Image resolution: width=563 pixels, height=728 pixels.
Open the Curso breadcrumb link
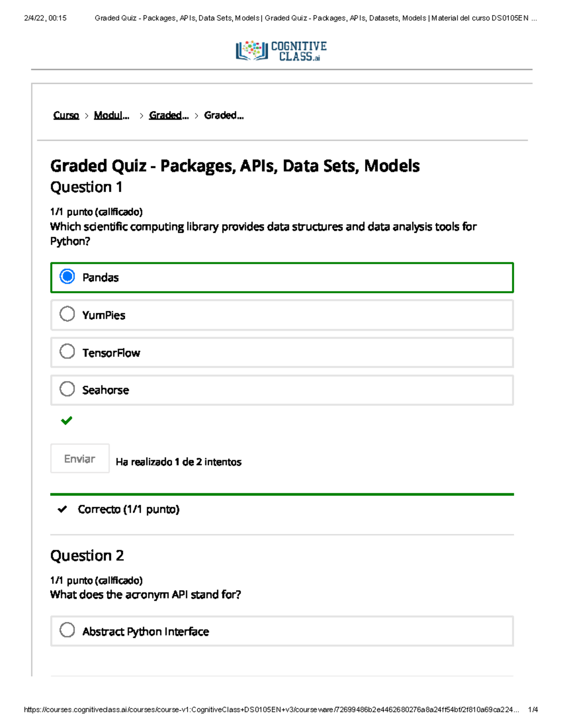pyautogui.click(x=66, y=115)
